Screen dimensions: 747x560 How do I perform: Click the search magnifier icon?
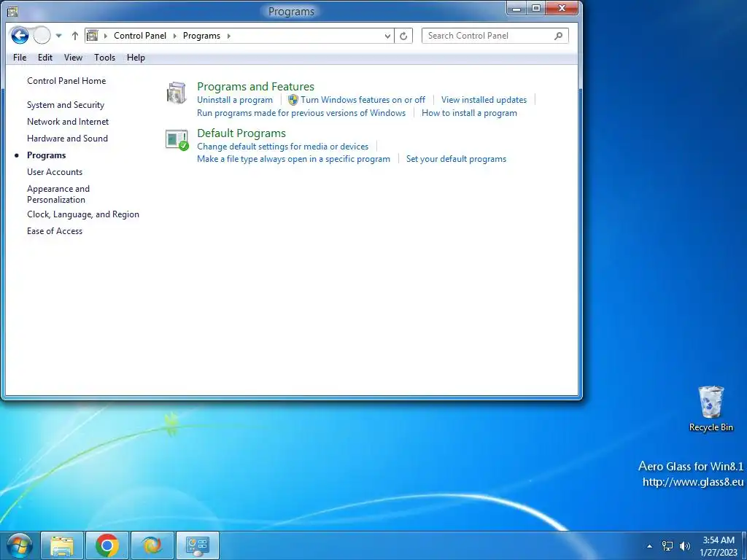coord(558,36)
